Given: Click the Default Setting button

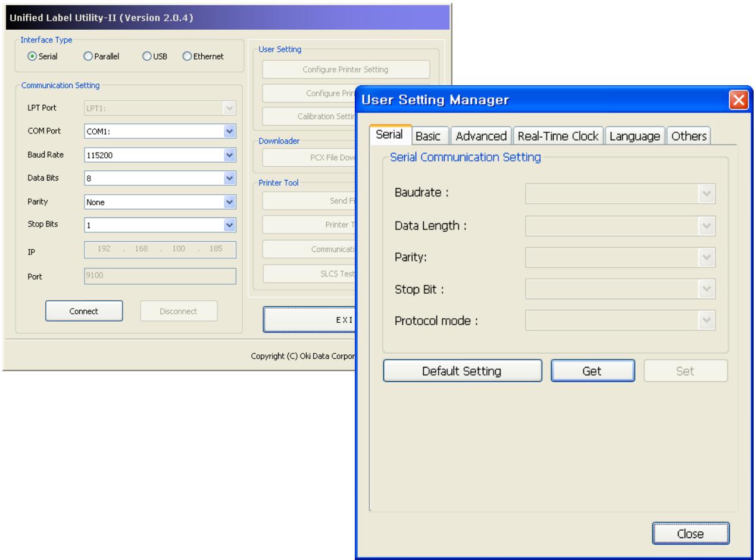Looking at the screenshot, I should click(x=462, y=371).
